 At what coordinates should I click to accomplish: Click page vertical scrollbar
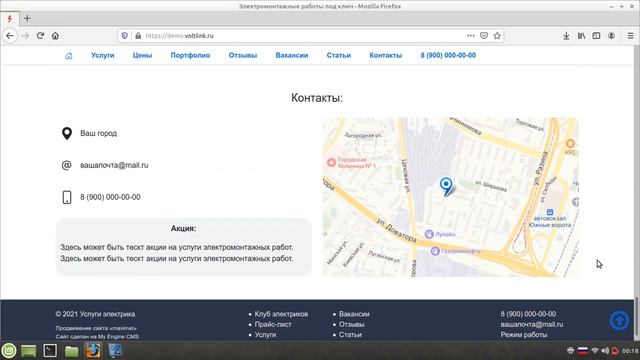tap(636, 193)
